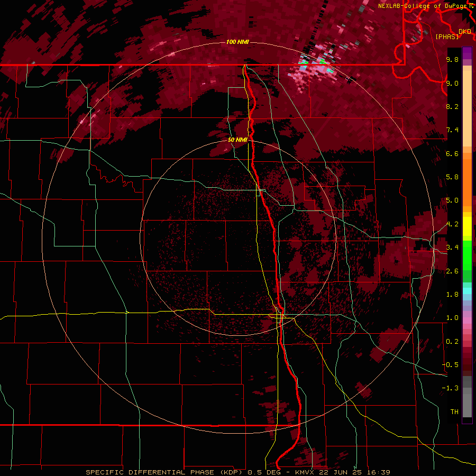Click the 9.8 scale value
The height and width of the screenshot is (476, 476).
(x=452, y=59)
